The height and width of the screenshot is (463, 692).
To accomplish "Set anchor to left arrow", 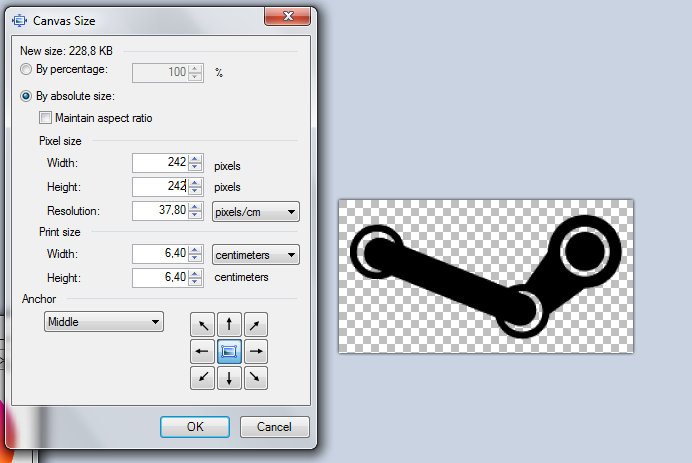I will (203, 351).
